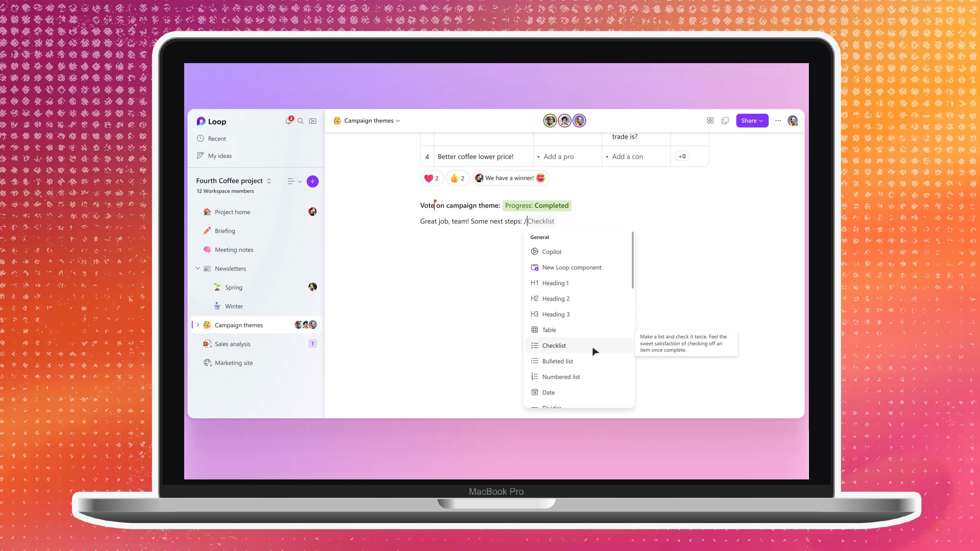The width and height of the screenshot is (980, 551).
Task: Select Table from the slash menu
Action: tap(549, 330)
